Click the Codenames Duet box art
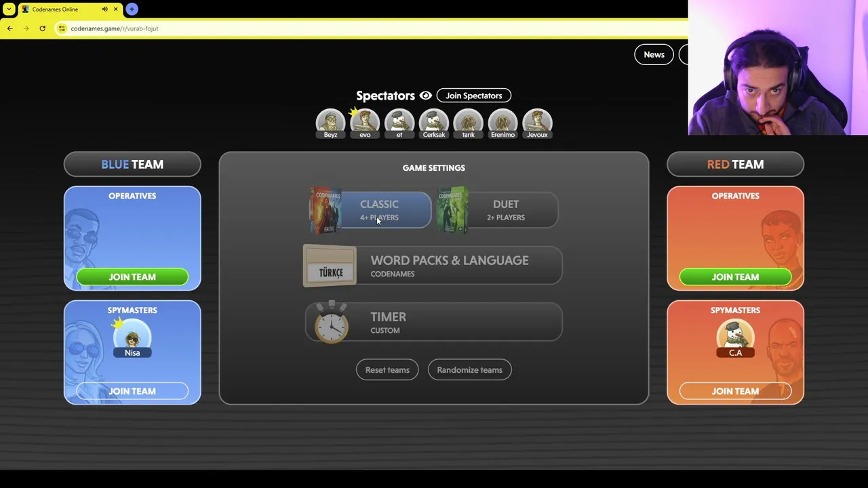 pyautogui.click(x=452, y=210)
